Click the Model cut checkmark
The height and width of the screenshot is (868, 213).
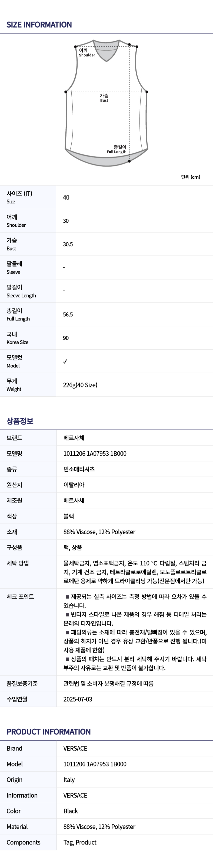pos(65,361)
